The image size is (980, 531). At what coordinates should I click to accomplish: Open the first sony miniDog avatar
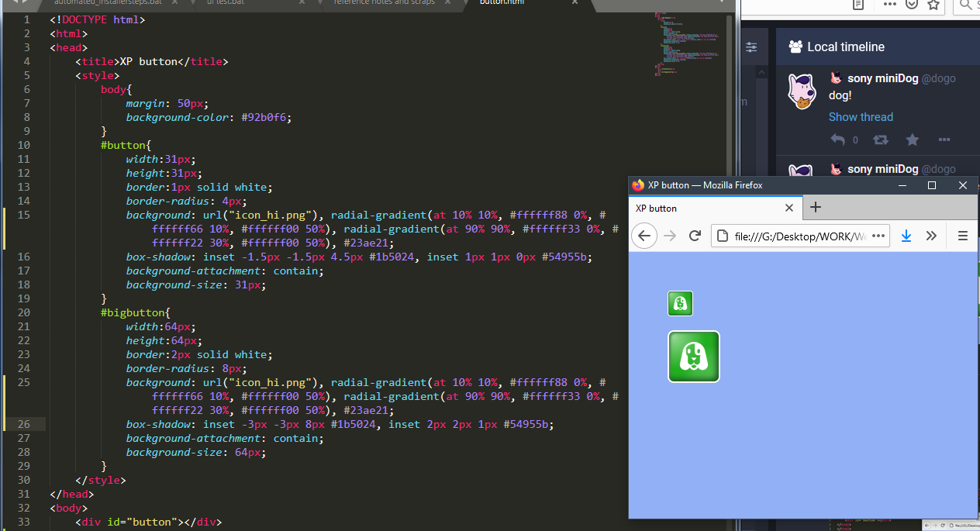pyautogui.click(x=802, y=91)
